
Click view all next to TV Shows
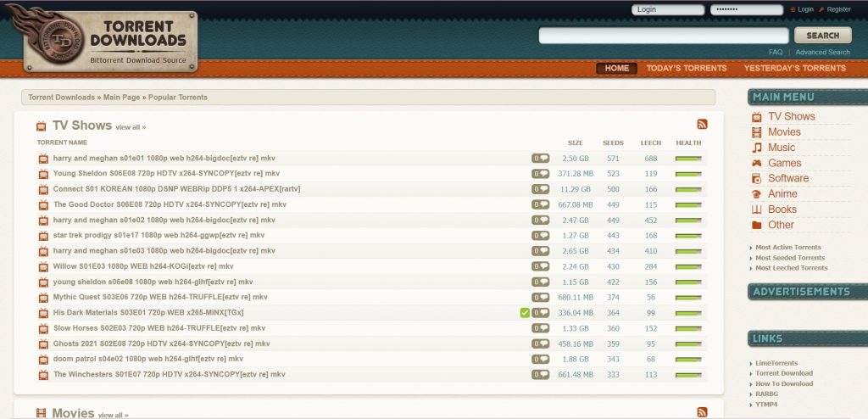131,127
